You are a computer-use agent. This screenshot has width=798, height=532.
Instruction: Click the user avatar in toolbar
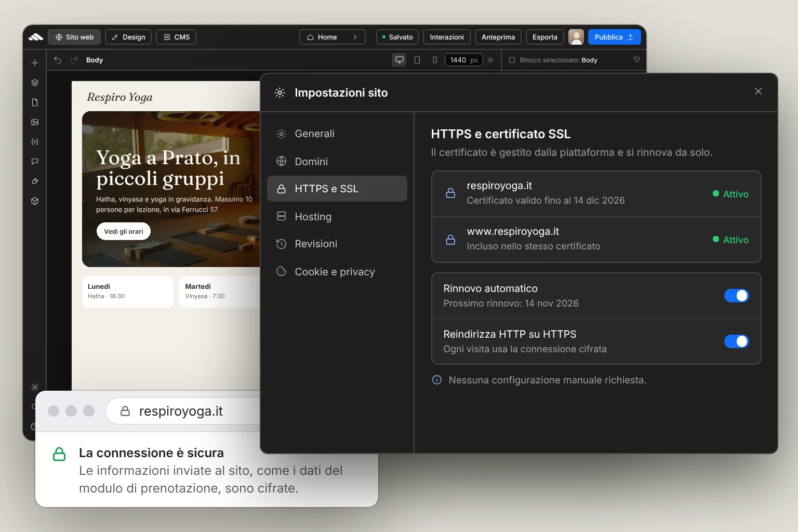576,37
